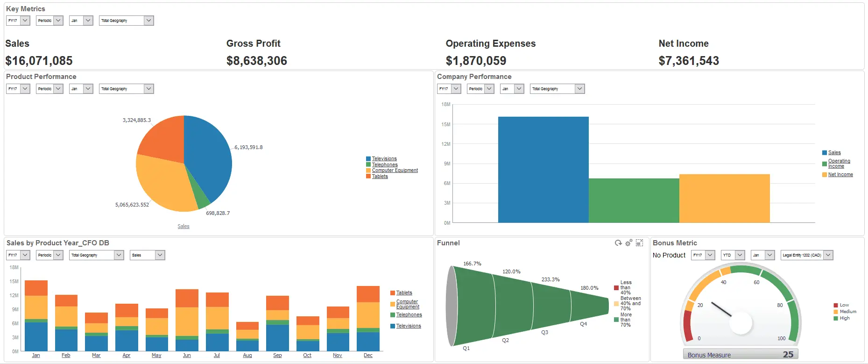Open Company Performance Jan dropdown
Viewport: 868px width, 364px height.
[512, 89]
